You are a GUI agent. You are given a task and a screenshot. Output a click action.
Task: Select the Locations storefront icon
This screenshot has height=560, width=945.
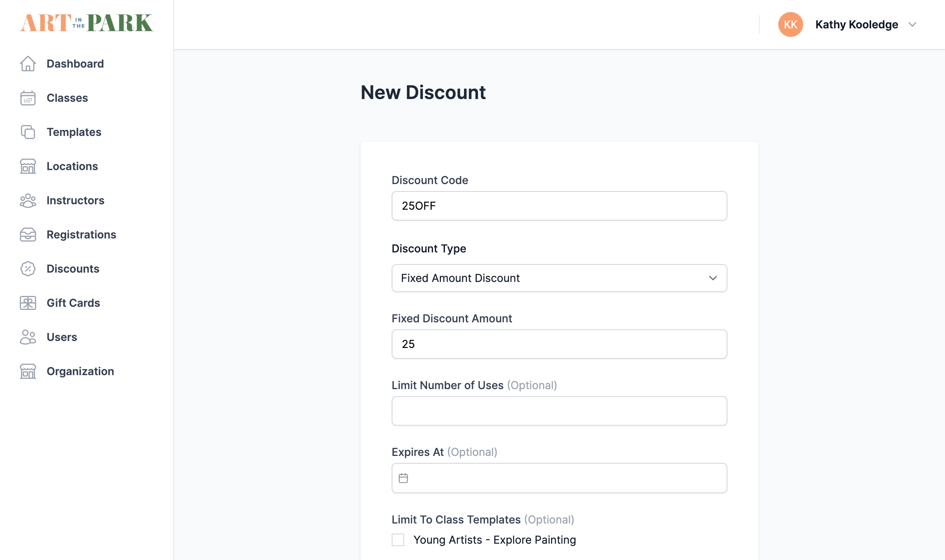click(28, 166)
